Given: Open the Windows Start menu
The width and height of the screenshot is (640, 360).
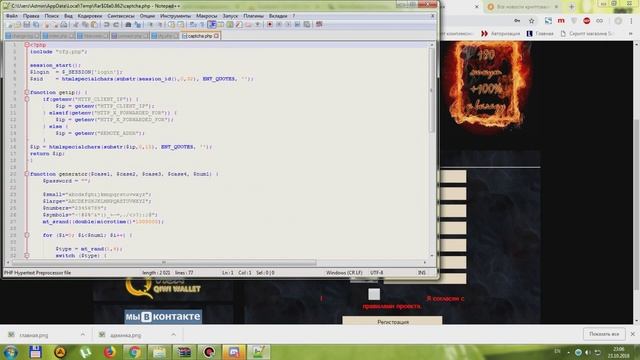Looking at the screenshot, I should pos(10,352).
